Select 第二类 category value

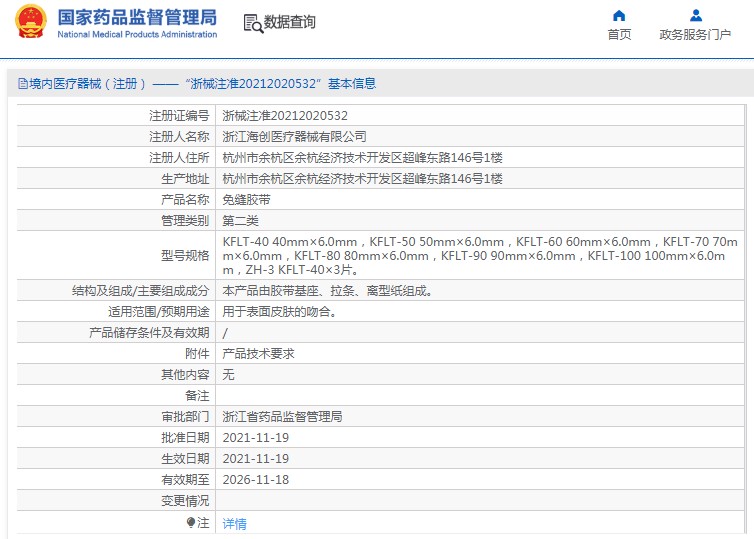[240, 221]
